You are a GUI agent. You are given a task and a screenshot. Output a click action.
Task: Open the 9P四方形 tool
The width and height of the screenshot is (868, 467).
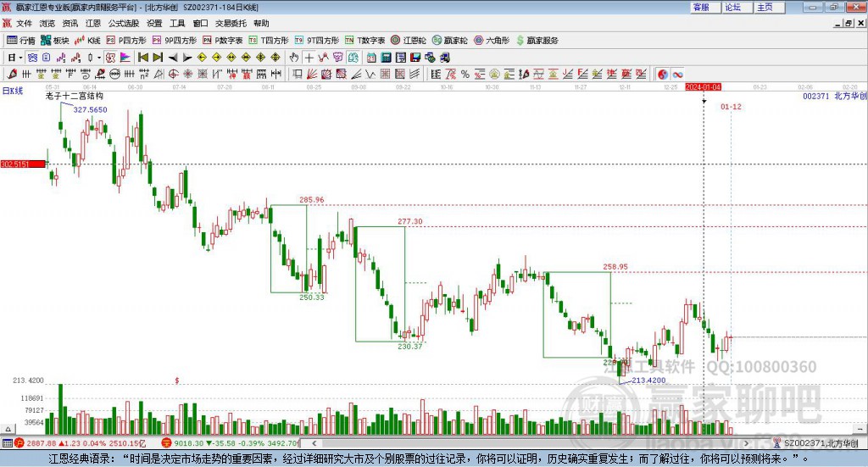click(x=175, y=41)
